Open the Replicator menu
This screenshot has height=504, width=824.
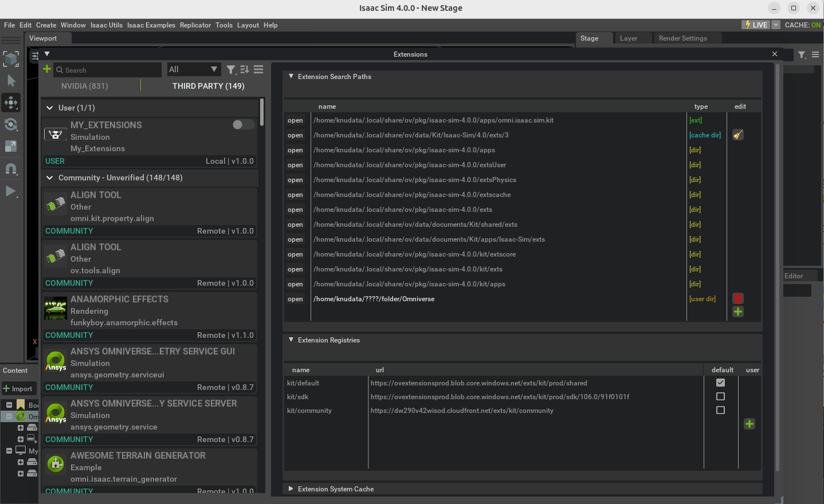195,25
